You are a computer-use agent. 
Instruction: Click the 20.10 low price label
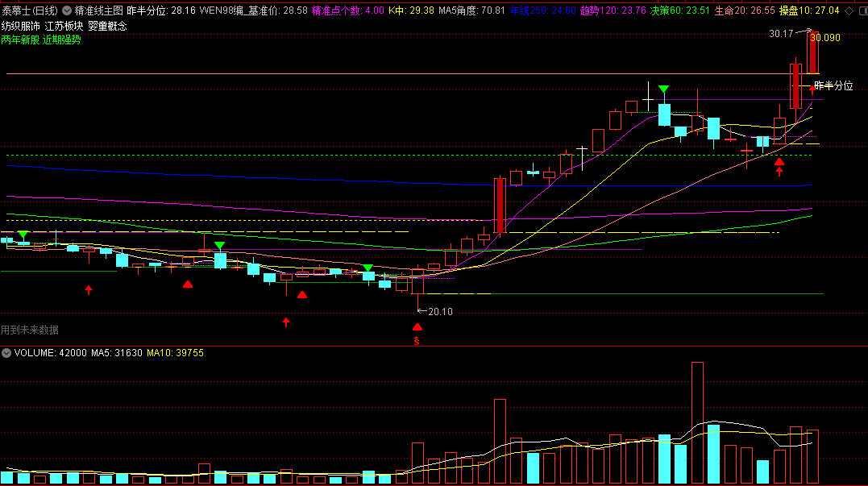pos(440,312)
